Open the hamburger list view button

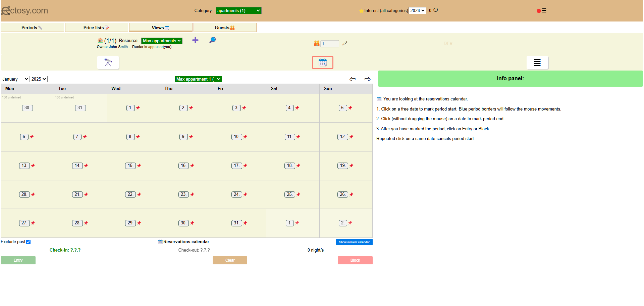537,62
